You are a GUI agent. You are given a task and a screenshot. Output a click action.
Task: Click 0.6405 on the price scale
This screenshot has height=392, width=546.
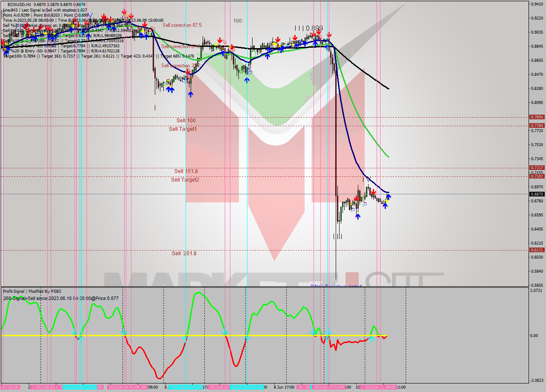click(537, 229)
